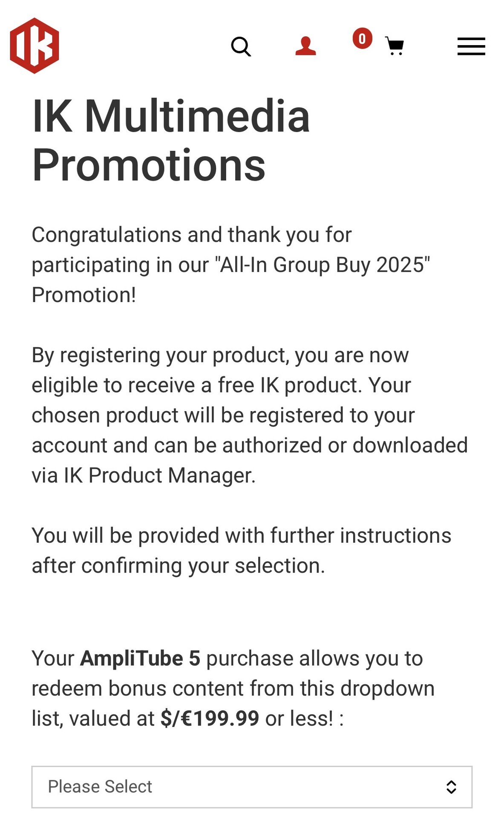Screen dimensions: 504x818
Task: Click the dropdown's up-down arrow indicator
Action: point(451,787)
